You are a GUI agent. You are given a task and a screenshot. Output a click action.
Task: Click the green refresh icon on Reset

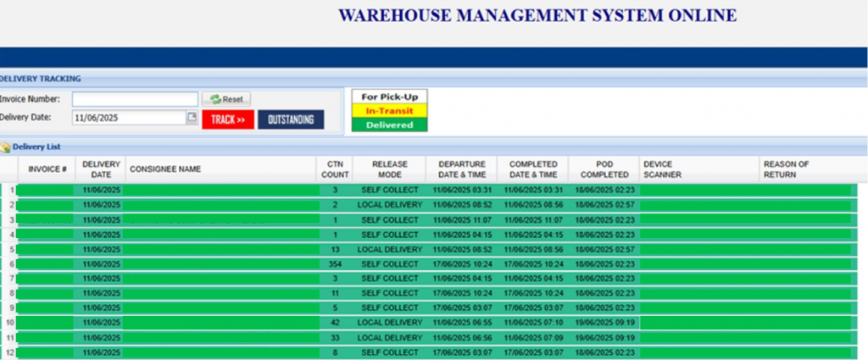click(216, 99)
